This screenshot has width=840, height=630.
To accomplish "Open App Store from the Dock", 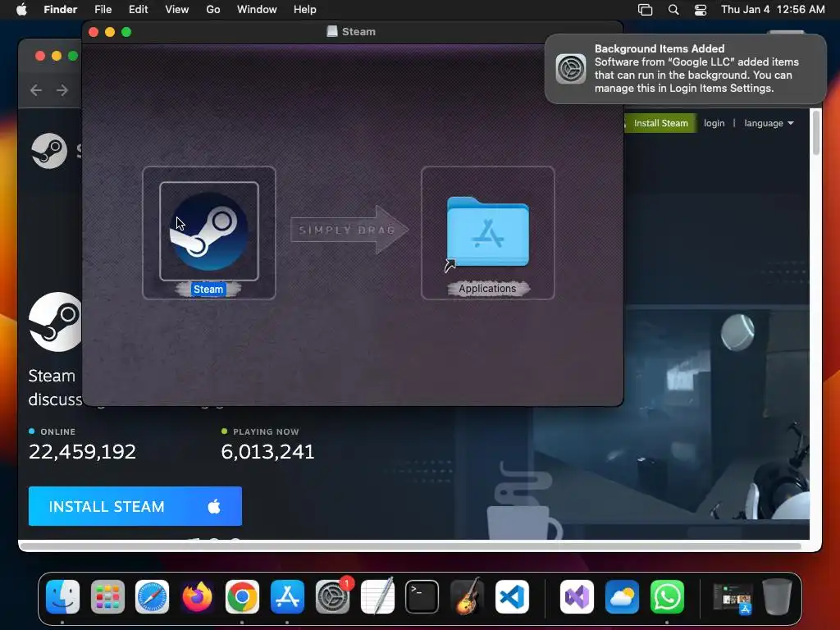I will pyautogui.click(x=288, y=597).
